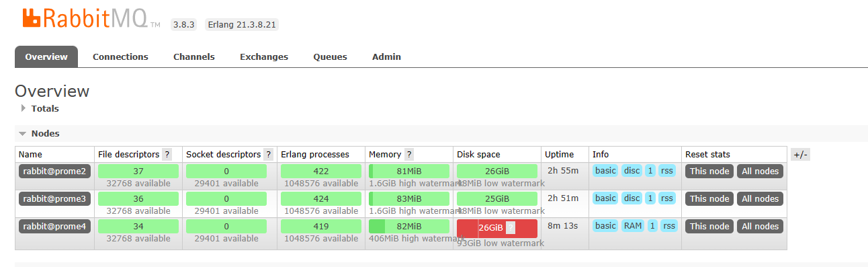Click the disc tag on rabbit@prome3

click(632, 198)
